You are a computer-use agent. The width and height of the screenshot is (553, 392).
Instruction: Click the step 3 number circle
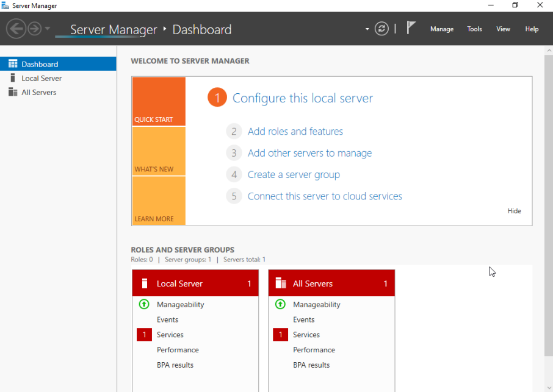234,153
